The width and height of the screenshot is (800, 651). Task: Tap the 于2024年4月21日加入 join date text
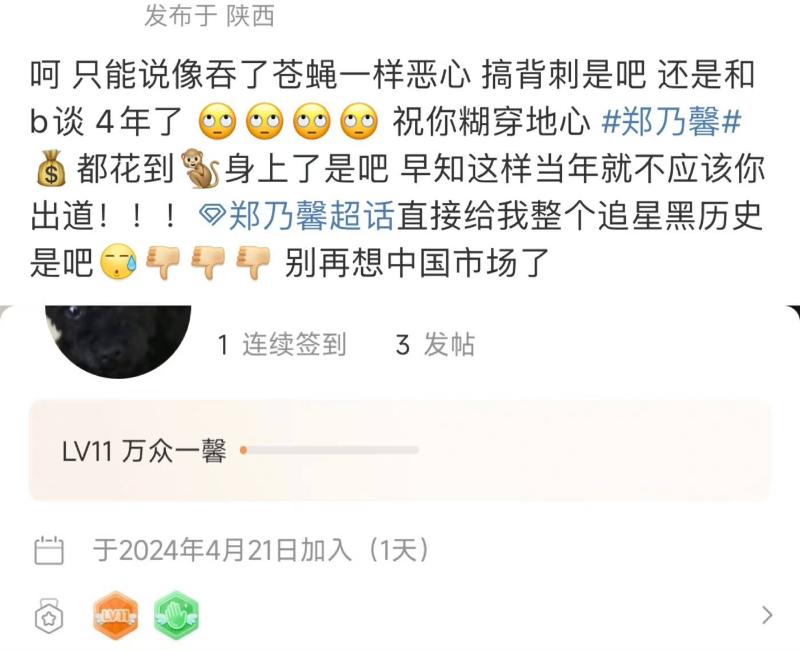click(x=222, y=550)
